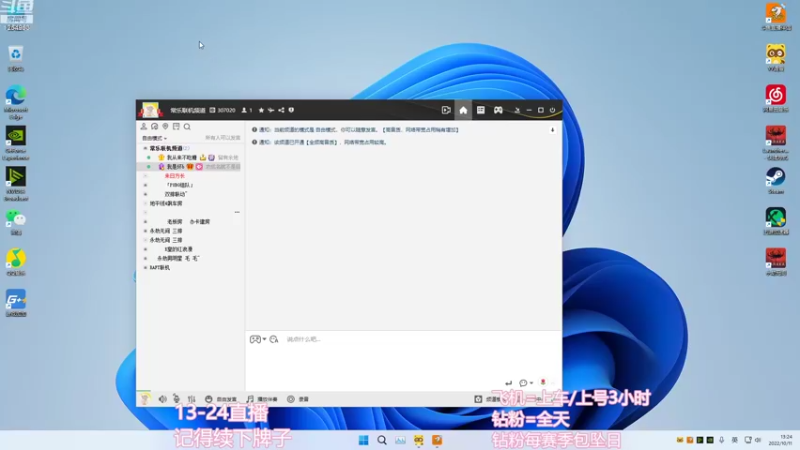Open the 自由模式 mode dropdown
This screenshot has height=450, width=800.
click(154, 138)
